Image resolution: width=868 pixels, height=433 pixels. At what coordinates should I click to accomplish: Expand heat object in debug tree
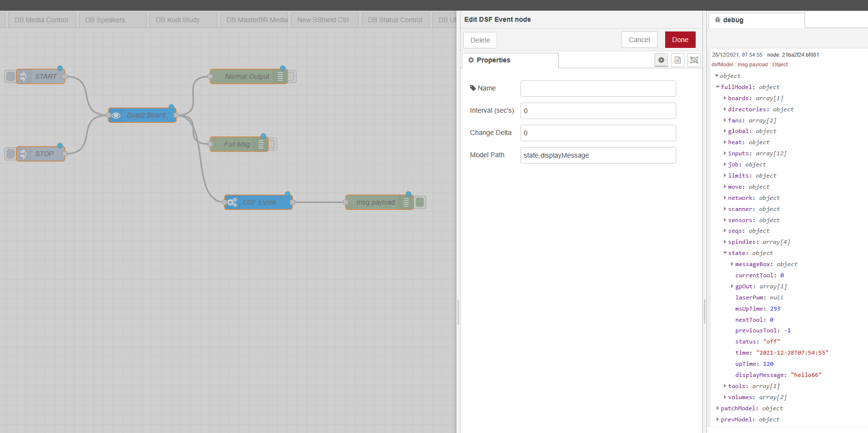pyautogui.click(x=725, y=142)
